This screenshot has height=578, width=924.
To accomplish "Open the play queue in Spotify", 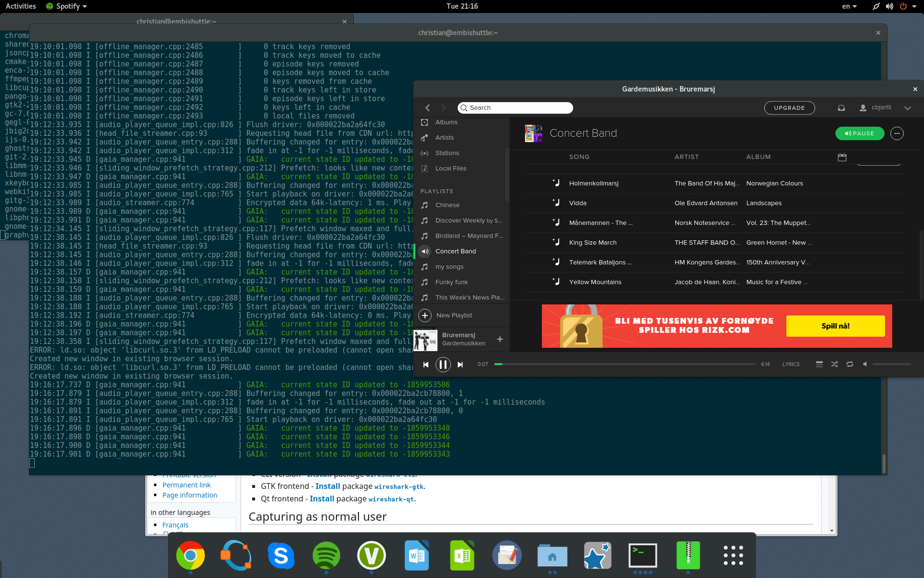I will pyautogui.click(x=820, y=365).
